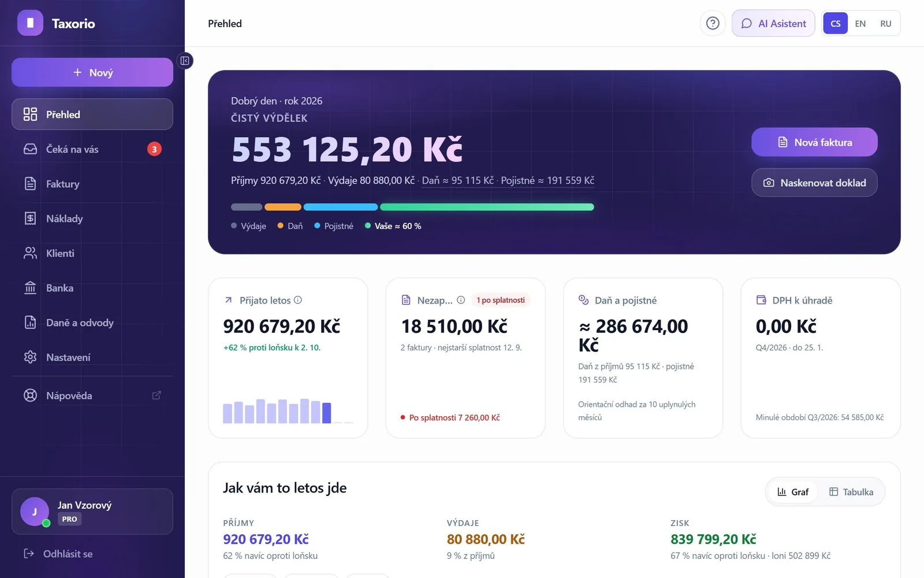Click Naskenovat doklad button
924x578 pixels.
[x=814, y=183]
